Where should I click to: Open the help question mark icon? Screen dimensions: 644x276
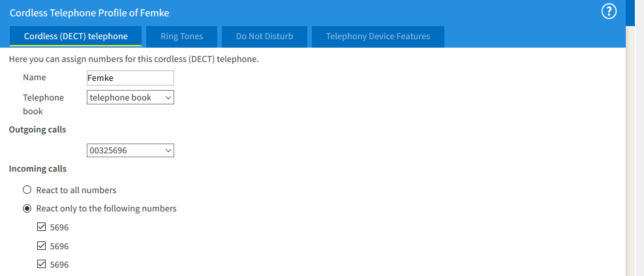[x=609, y=12]
